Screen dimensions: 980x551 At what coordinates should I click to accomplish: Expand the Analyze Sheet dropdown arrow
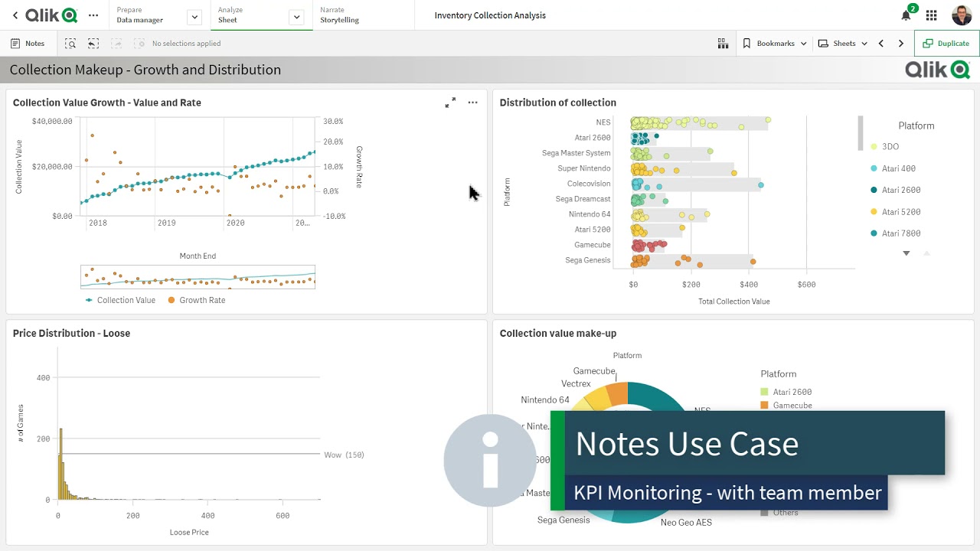(x=296, y=16)
